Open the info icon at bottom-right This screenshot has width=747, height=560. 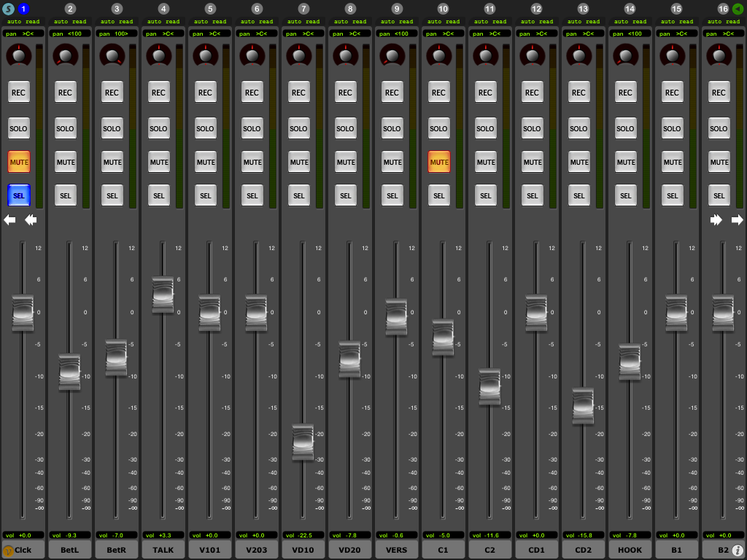point(738,551)
